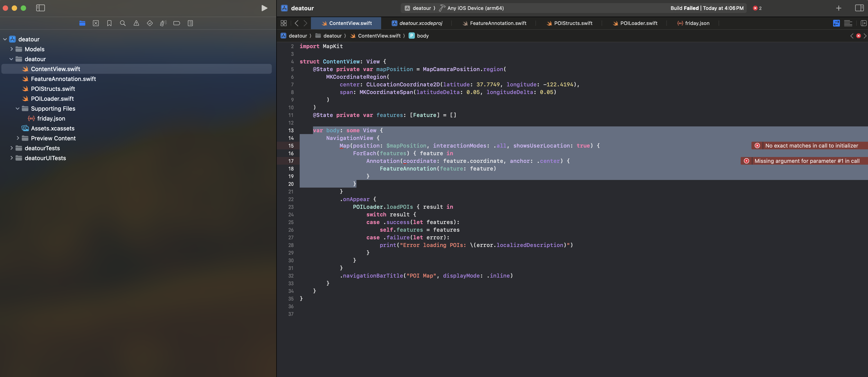Collapse the Supporting Files group
The image size is (868, 377).
18,108
